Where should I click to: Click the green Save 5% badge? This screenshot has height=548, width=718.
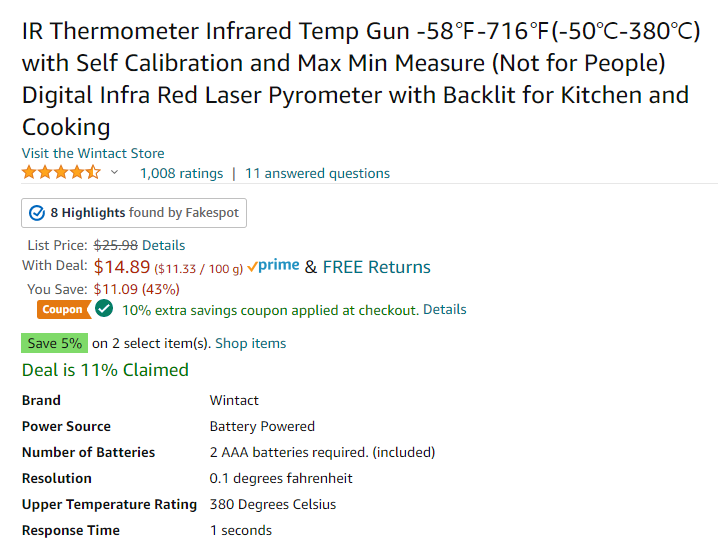54,343
